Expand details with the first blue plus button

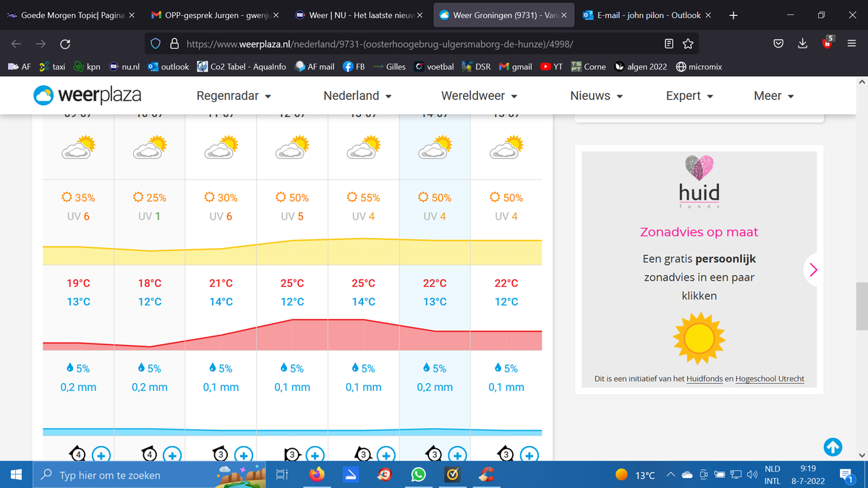pyautogui.click(x=101, y=455)
